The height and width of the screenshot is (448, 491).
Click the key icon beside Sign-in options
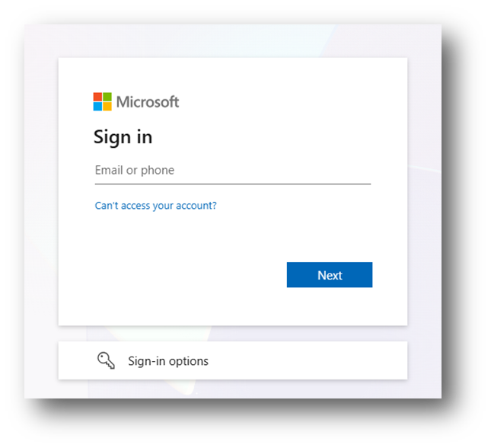(106, 360)
